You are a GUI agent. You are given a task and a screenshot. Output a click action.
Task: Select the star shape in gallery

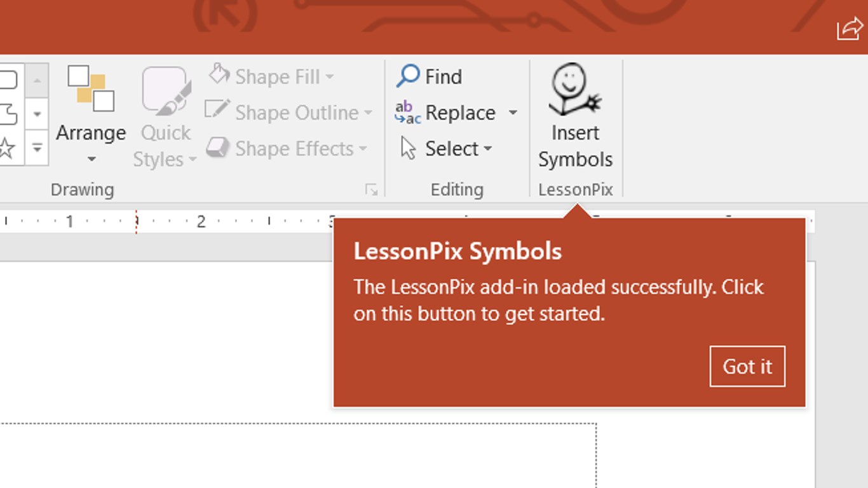point(6,149)
